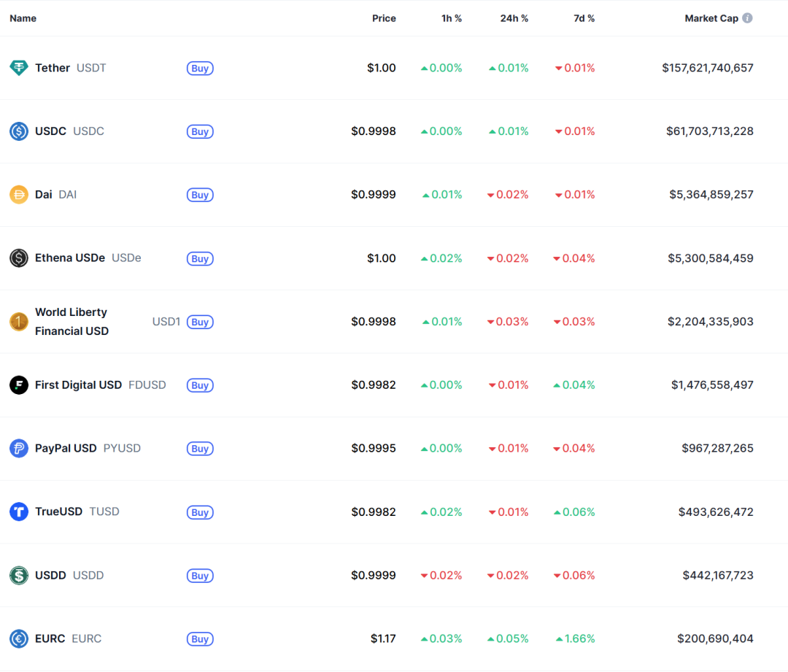
Task: Buy USDC coin
Action: 200,131
